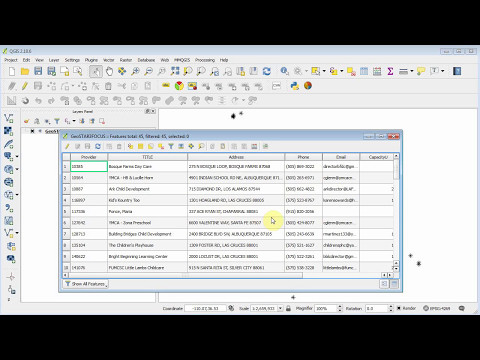
Task: Select row header number 5
Action: pos(66,211)
